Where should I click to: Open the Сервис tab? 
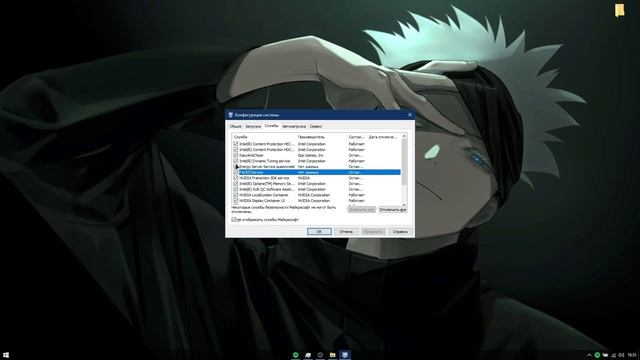[x=316, y=127]
